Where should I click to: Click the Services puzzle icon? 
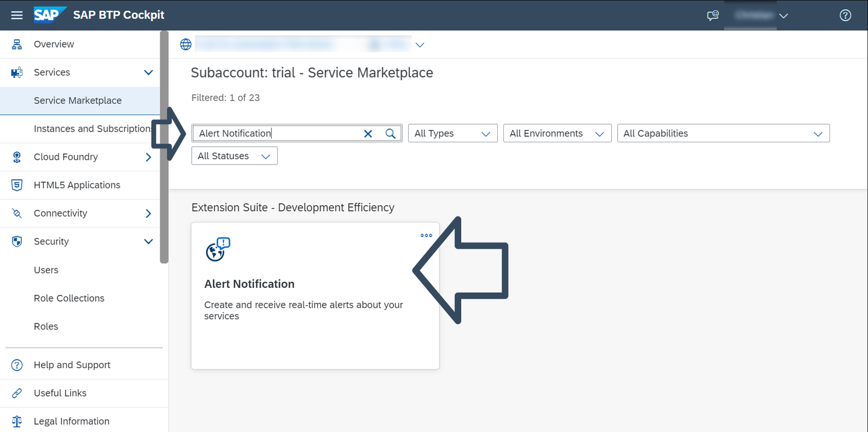pyautogui.click(x=17, y=72)
